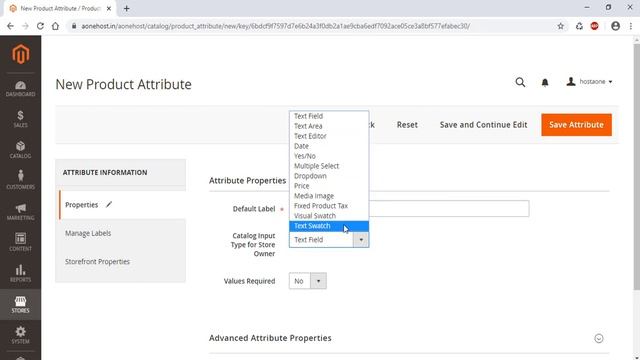Open the Reports sidebar menu
Viewport: 640px width, 360px height.
(20, 273)
